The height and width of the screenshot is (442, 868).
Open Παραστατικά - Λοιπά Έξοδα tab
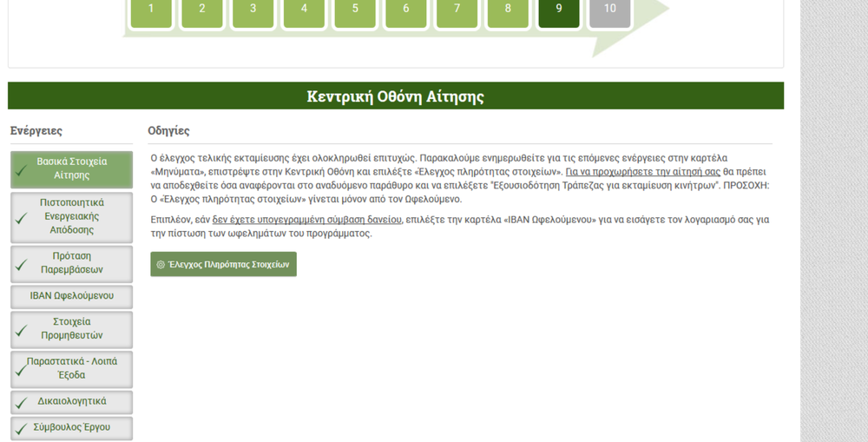[x=71, y=368]
